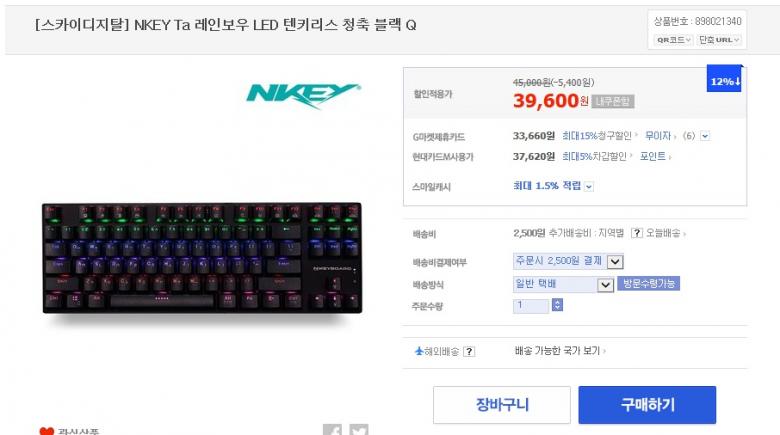Open the QR코드 dropdown

pyautogui.click(x=674, y=40)
